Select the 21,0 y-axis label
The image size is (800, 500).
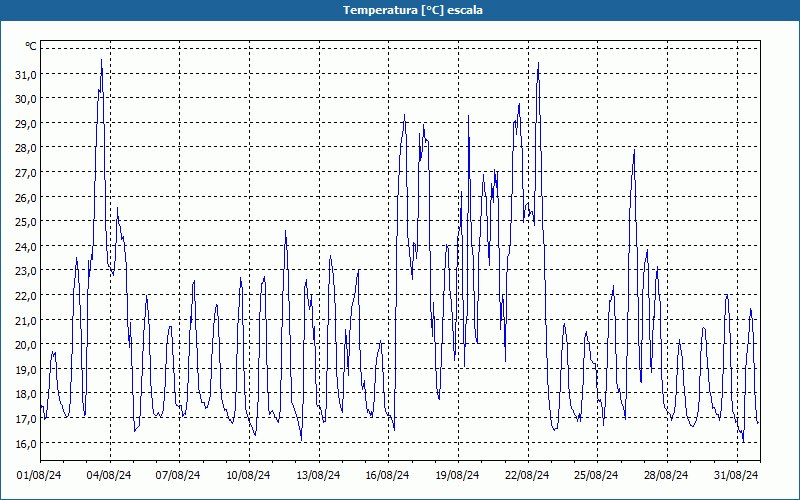click(x=26, y=320)
